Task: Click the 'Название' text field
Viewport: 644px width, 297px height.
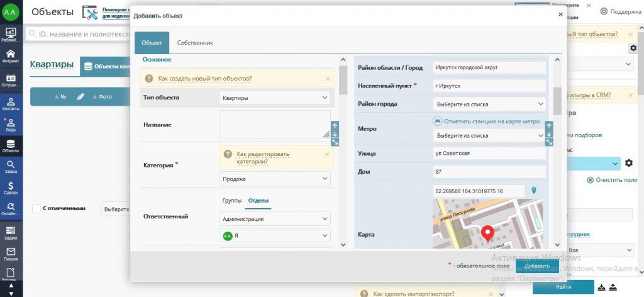Action: [274, 124]
